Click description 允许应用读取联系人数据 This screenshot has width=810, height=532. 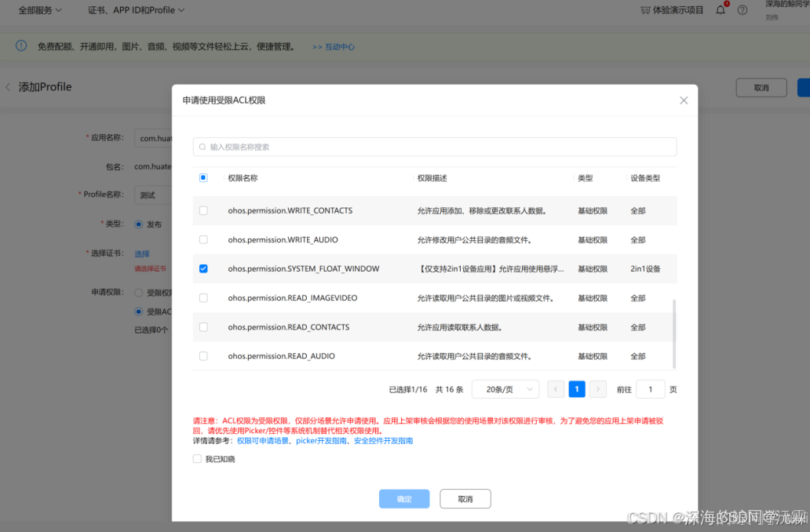point(460,327)
